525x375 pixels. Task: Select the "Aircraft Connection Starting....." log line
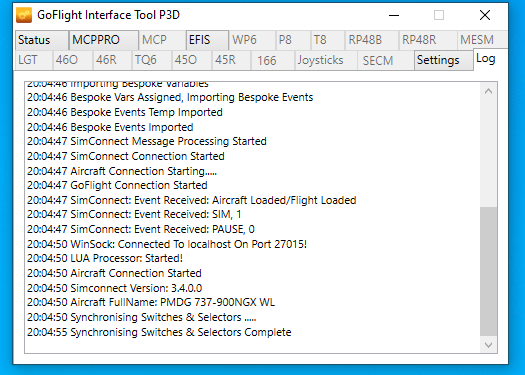[x=122, y=171]
